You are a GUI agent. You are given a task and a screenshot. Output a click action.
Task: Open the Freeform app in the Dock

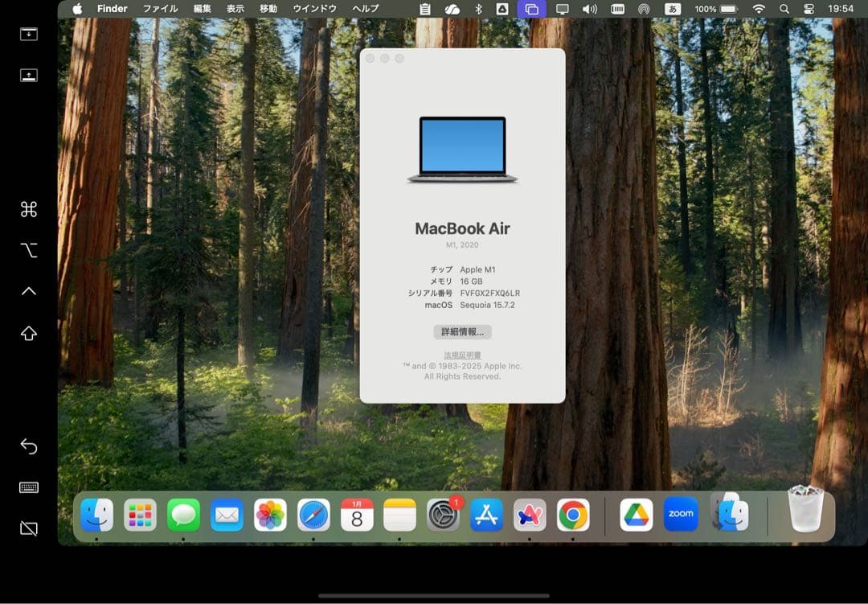[530, 514]
